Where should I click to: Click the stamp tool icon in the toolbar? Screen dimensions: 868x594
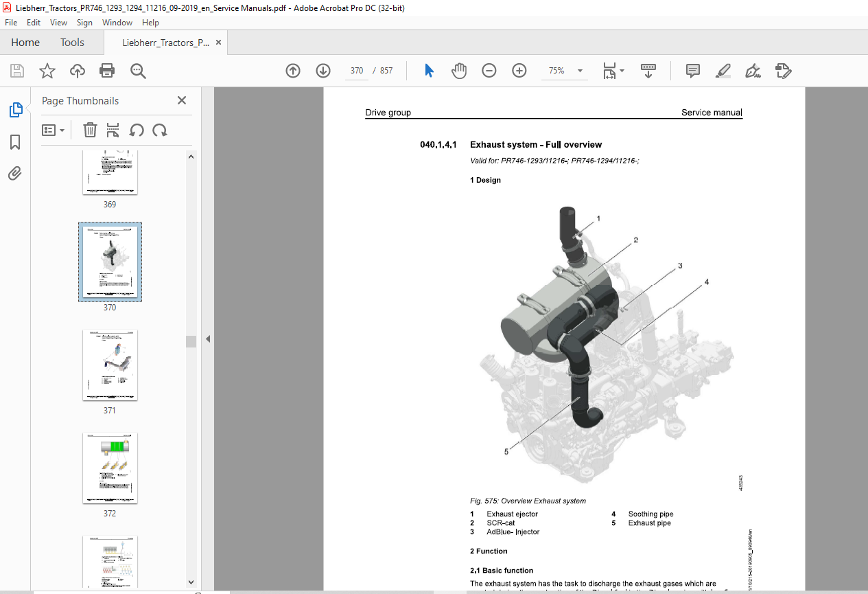tap(784, 70)
